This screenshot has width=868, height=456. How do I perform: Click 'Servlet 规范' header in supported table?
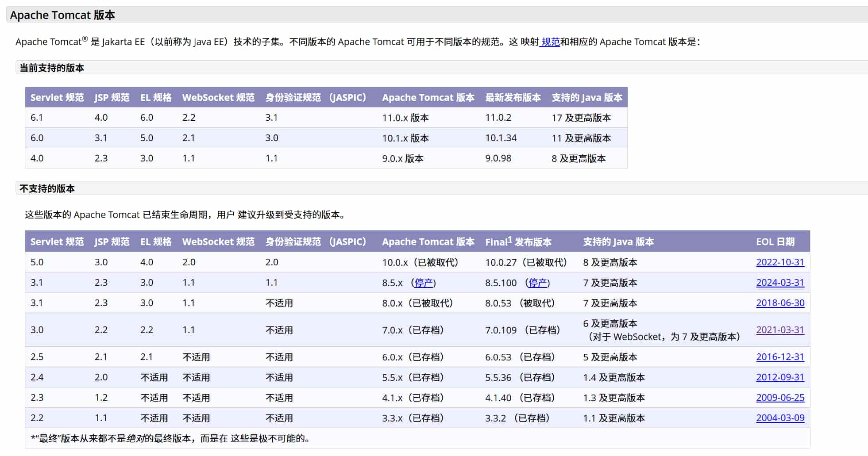pyautogui.click(x=57, y=98)
